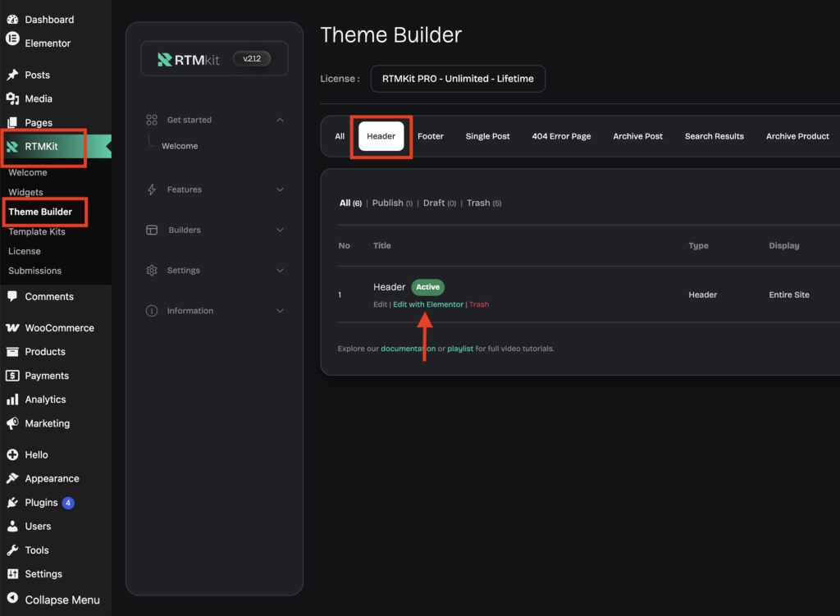Click the Elementor logo icon in sidebar
The height and width of the screenshot is (616, 840).
[12, 39]
